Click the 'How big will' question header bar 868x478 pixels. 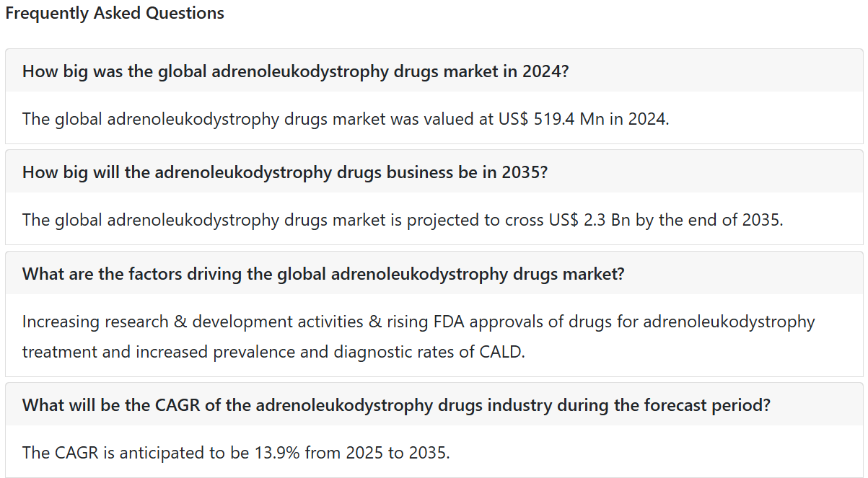click(434, 172)
